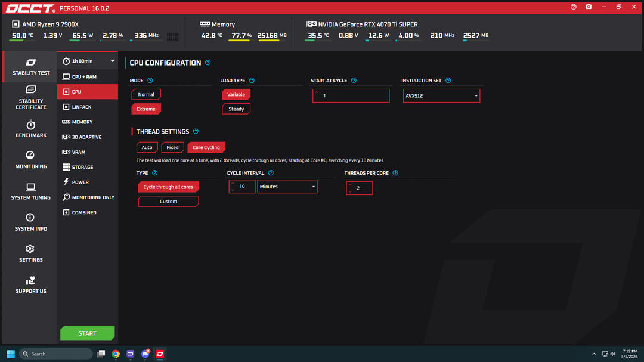Switch load type to Steady
Image resolution: width=644 pixels, height=362 pixels.
pyautogui.click(x=236, y=109)
